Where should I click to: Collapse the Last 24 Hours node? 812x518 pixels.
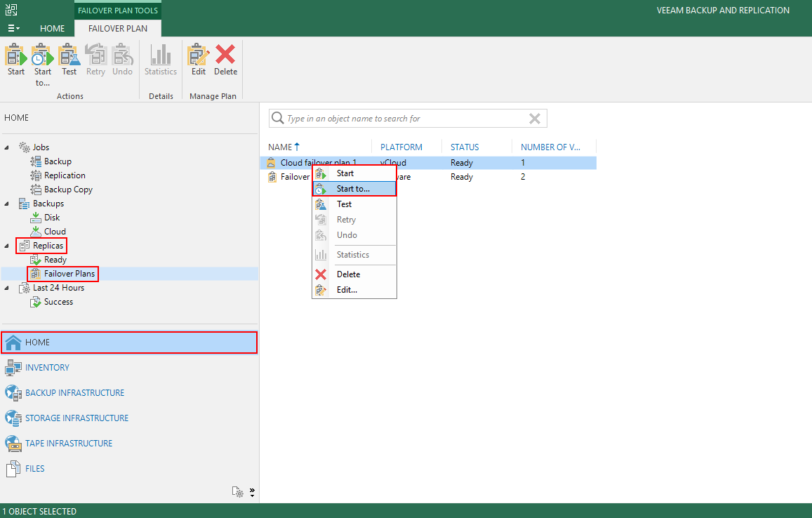click(x=7, y=288)
